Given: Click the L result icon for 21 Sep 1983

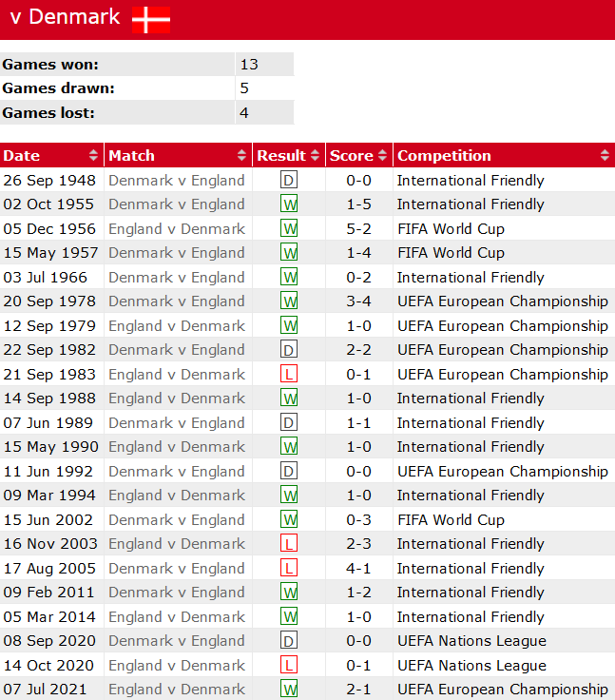Looking at the screenshot, I should [x=290, y=375].
